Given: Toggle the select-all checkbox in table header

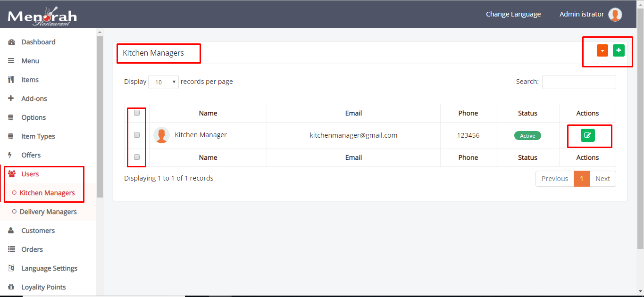Looking at the screenshot, I should [x=137, y=113].
